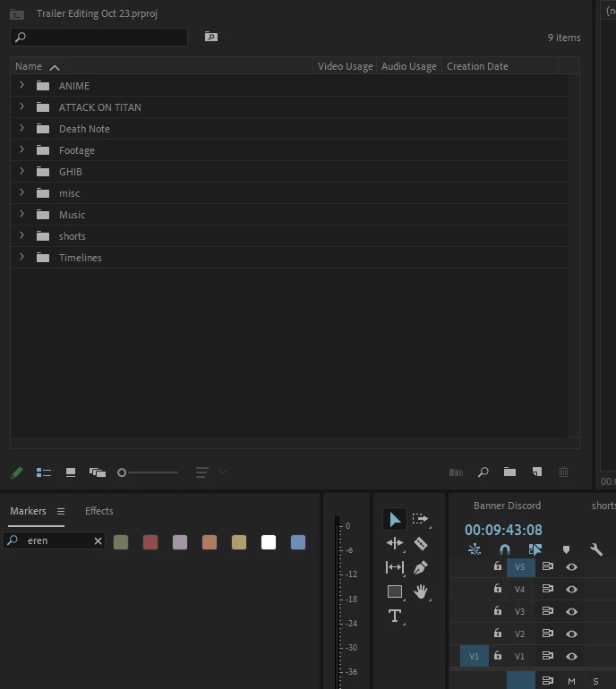616x689 pixels.
Task: Toggle V1 track output eye
Action: (571, 657)
